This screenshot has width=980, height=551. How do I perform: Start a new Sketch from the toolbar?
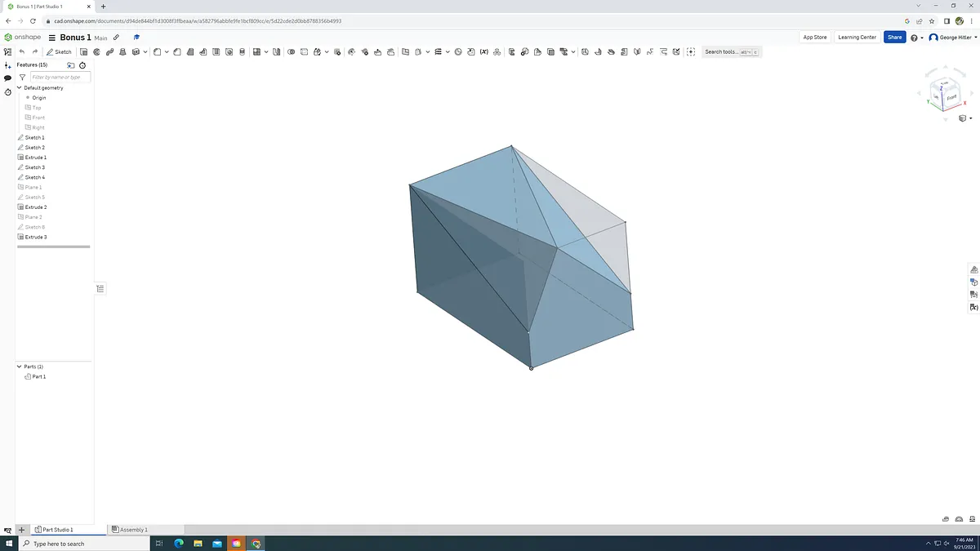point(59,51)
